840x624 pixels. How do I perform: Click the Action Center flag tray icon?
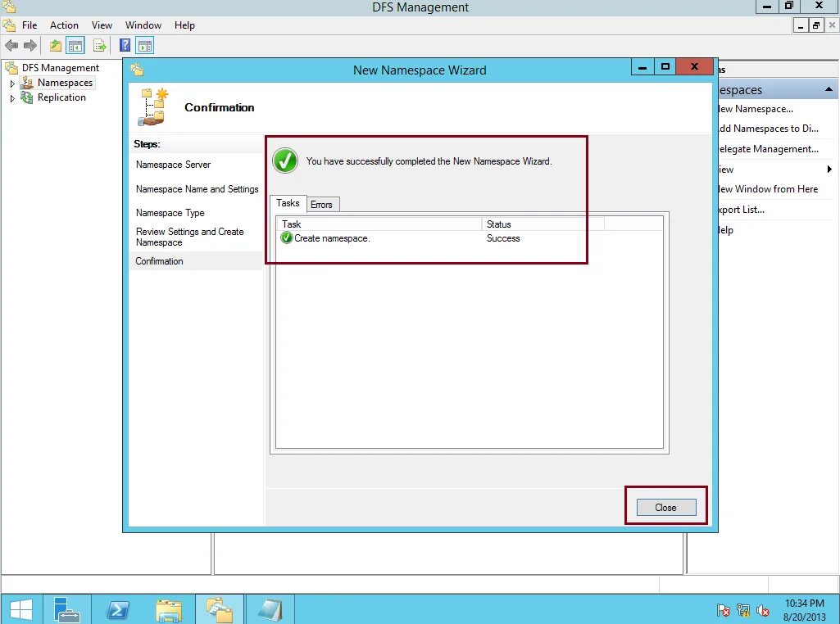coord(723,610)
